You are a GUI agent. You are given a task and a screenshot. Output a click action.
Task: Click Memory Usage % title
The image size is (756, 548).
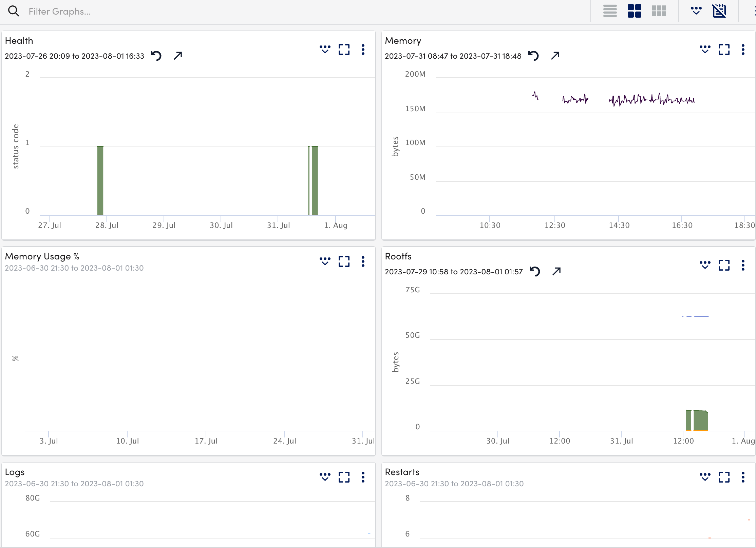pyautogui.click(x=42, y=256)
